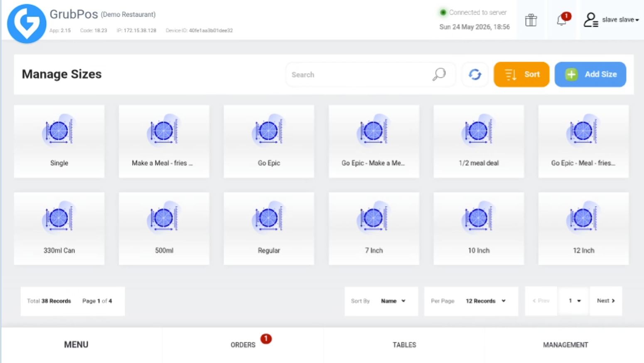Click the Connected to server status
Image resolution: width=644 pixels, height=363 pixels.
pos(477,12)
